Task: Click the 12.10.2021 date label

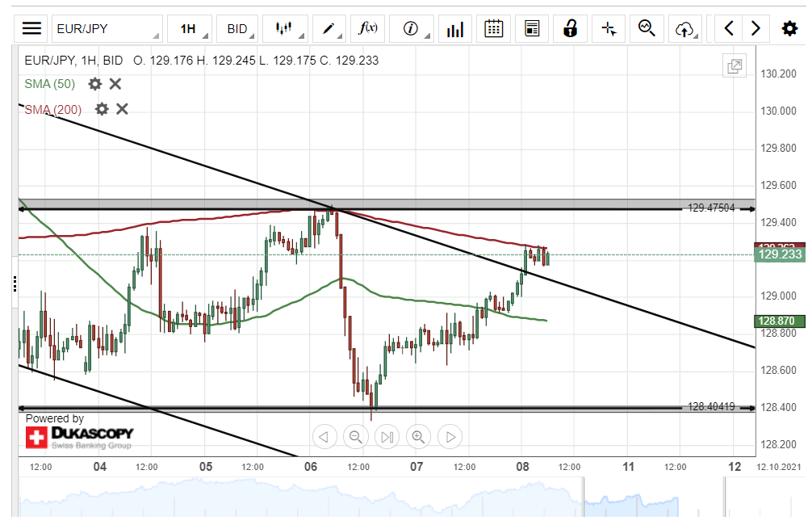Action: coord(779,467)
